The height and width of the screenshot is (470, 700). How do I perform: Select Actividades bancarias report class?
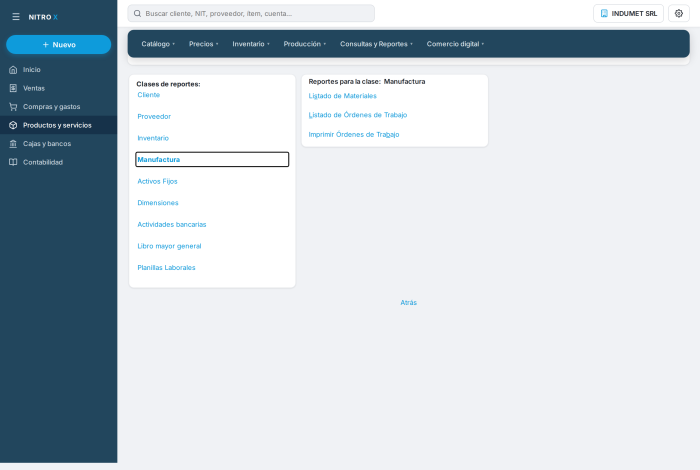point(172,225)
